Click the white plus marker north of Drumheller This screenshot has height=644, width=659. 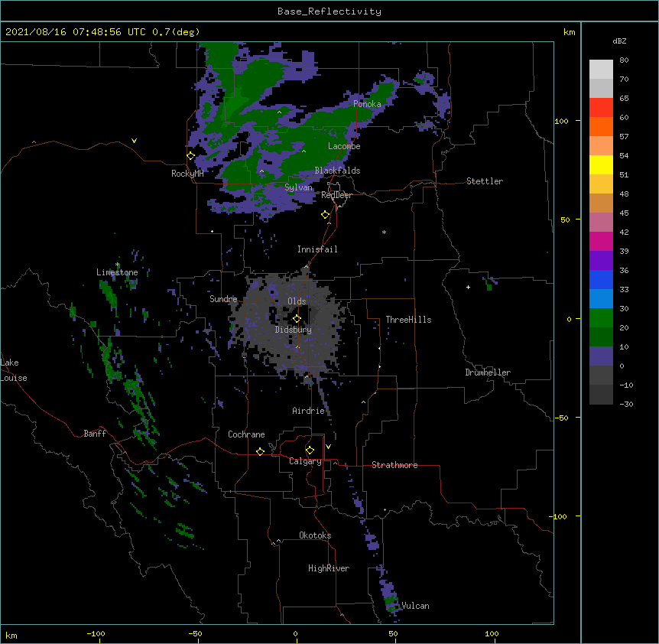pyautogui.click(x=468, y=287)
